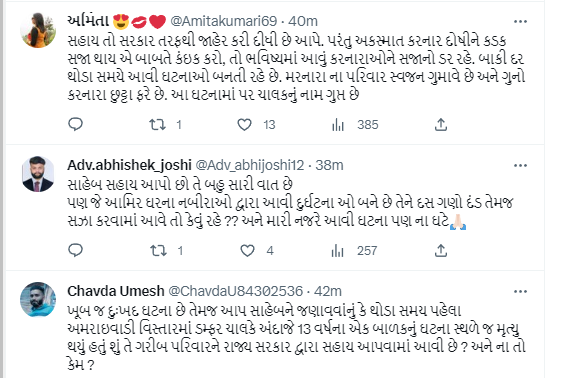Like the tweet with 13 likes
This screenshot has width=562, height=378.
click(244, 124)
